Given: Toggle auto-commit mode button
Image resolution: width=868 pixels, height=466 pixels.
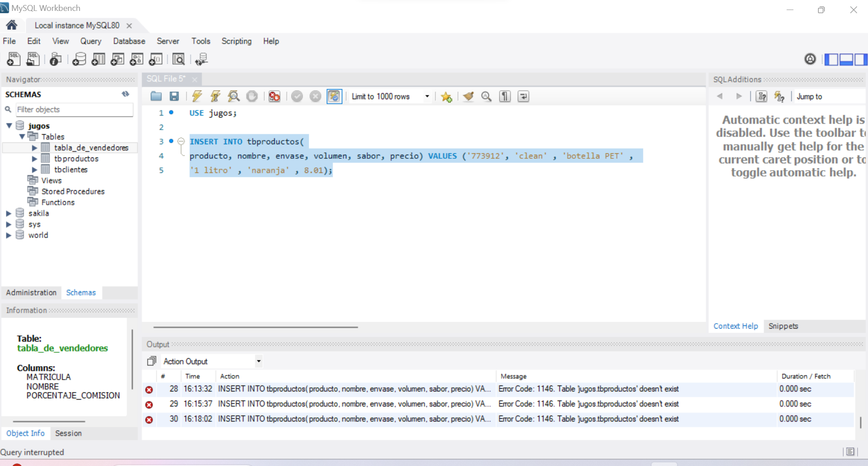Looking at the screenshot, I should (334, 96).
